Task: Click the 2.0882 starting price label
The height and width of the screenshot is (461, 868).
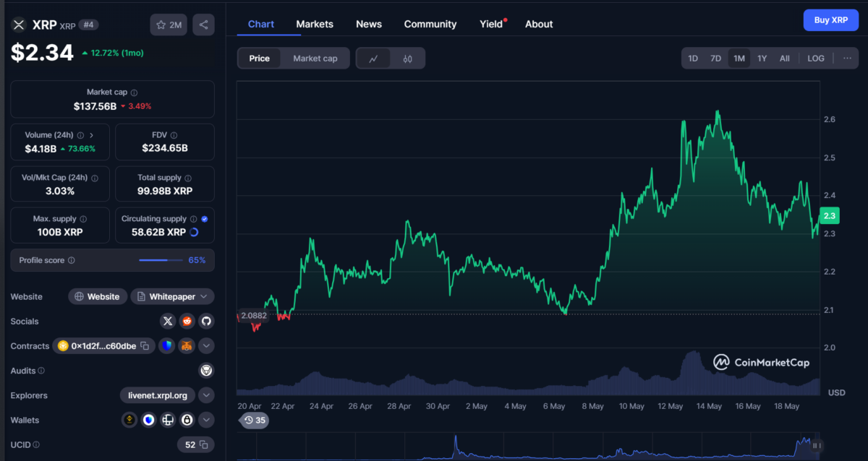Action: pos(254,316)
